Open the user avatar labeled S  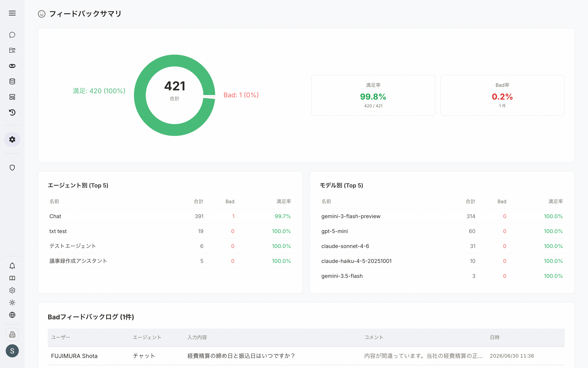[12, 351]
